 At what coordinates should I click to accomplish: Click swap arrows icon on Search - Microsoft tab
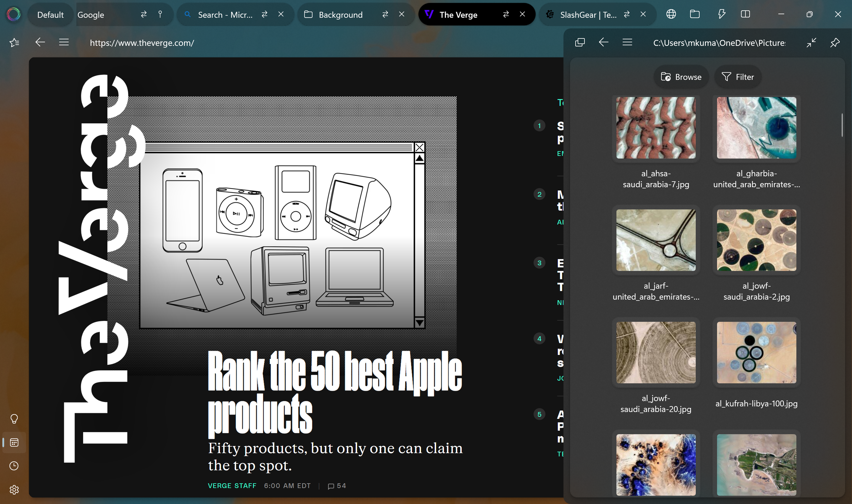click(x=265, y=14)
